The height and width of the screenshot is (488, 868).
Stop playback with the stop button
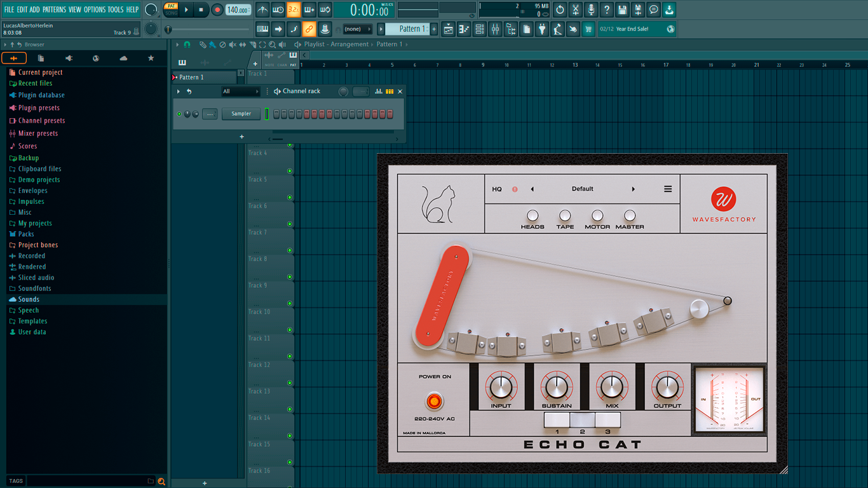pos(201,10)
